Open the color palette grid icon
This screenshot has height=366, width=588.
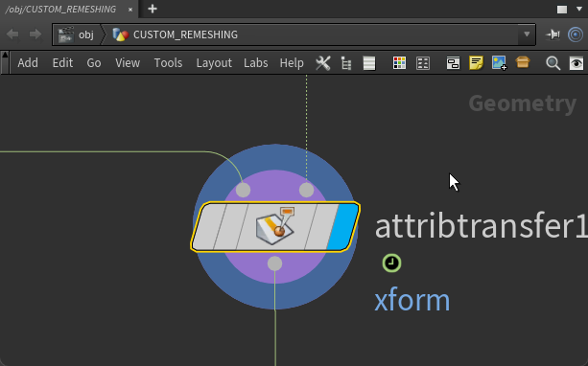coord(399,63)
